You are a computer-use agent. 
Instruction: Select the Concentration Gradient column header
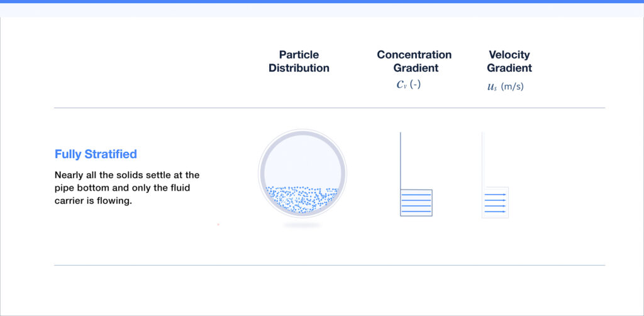[x=414, y=61]
